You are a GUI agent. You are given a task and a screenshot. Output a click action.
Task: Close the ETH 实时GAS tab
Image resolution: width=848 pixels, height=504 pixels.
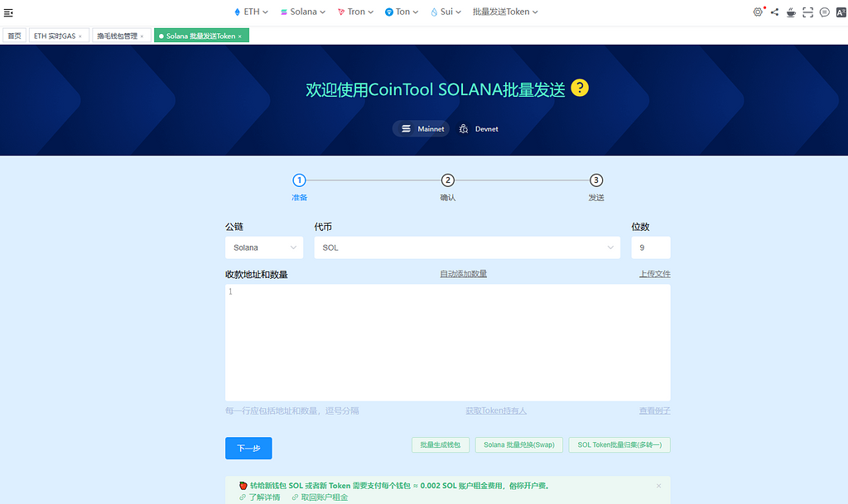tap(80, 36)
